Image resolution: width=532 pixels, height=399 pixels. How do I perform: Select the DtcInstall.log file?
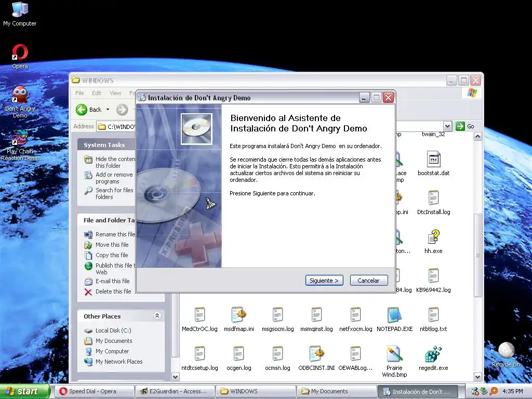433,203
